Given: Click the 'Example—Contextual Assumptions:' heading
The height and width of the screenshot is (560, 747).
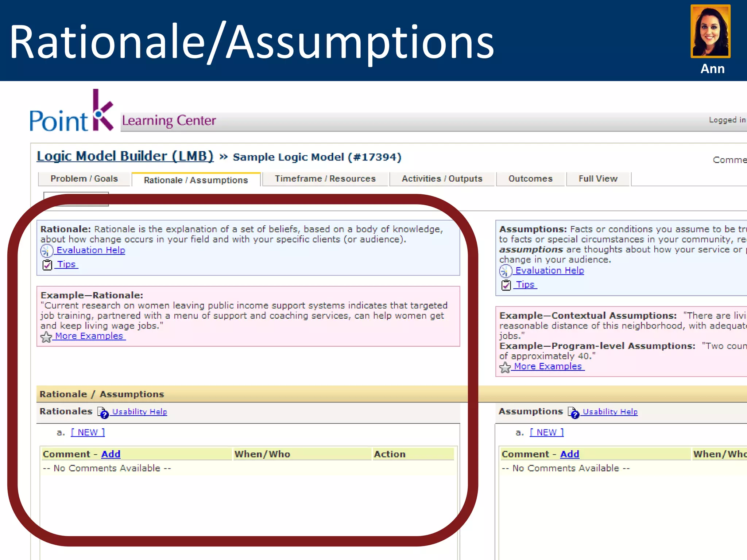Looking at the screenshot, I should pos(588,315).
